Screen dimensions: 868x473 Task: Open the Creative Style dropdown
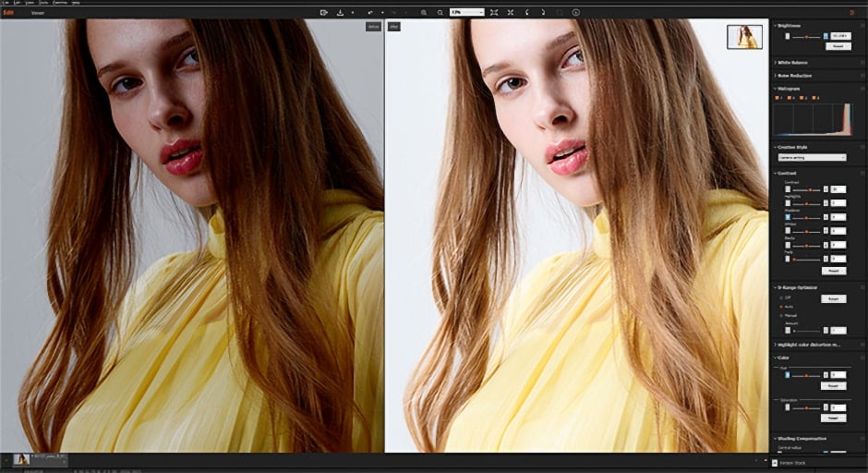click(811, 158)
